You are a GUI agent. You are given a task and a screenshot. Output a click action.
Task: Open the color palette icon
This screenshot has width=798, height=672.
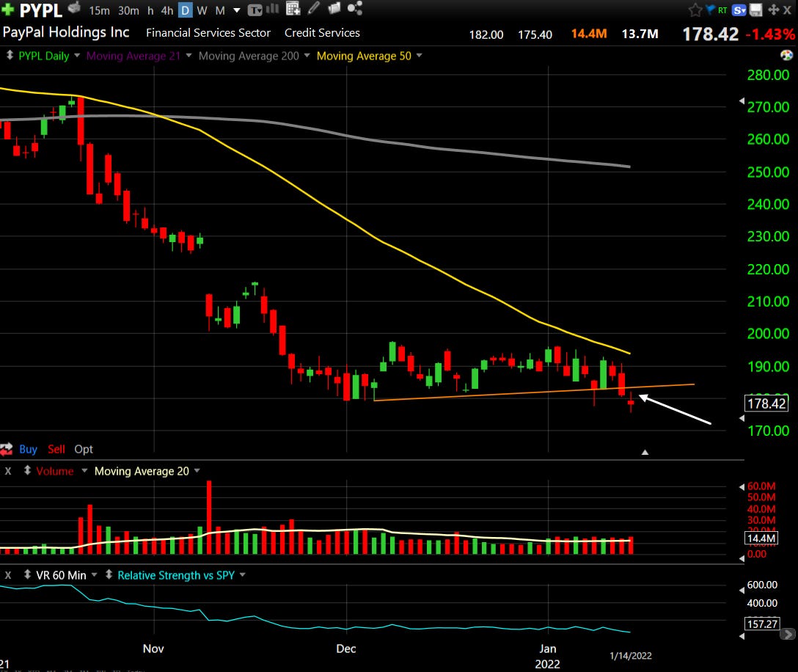pyautogui.click(x=786, y=55)
